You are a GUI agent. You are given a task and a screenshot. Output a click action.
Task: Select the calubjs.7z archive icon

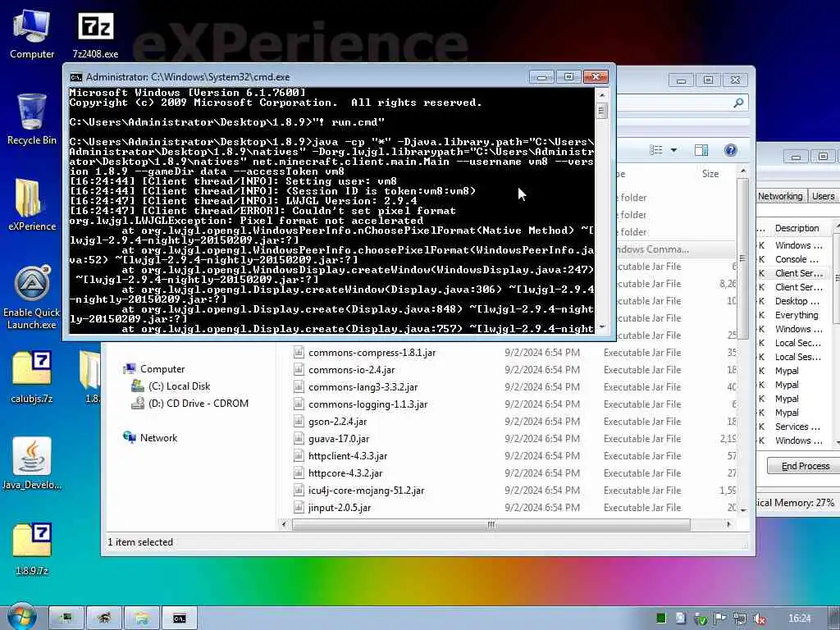click(x=32, y=377)
